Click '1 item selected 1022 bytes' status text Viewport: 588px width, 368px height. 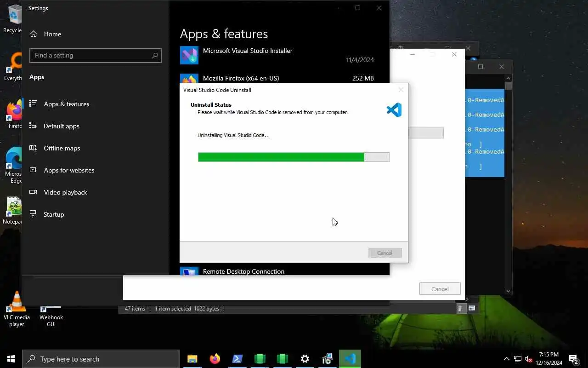187,309
